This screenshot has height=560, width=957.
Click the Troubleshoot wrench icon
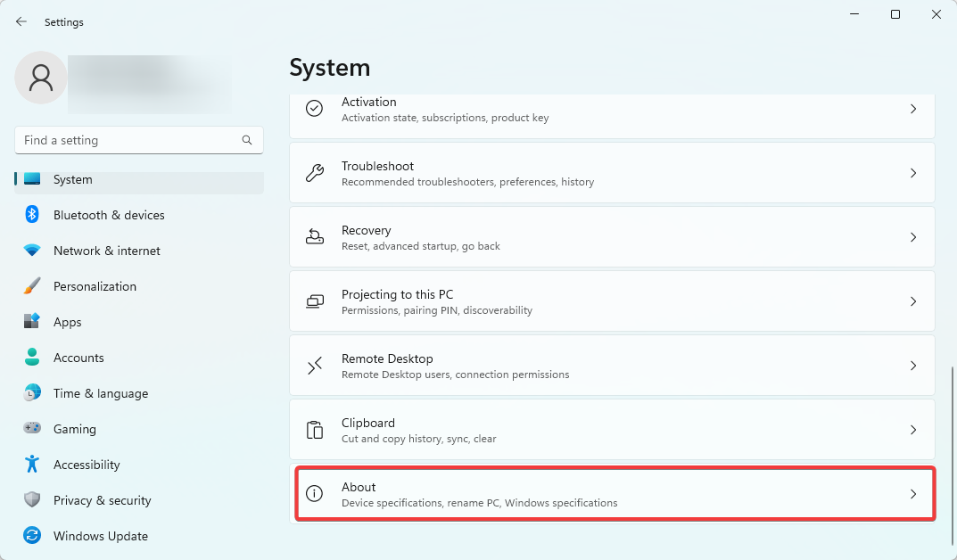tap(314, 173)
